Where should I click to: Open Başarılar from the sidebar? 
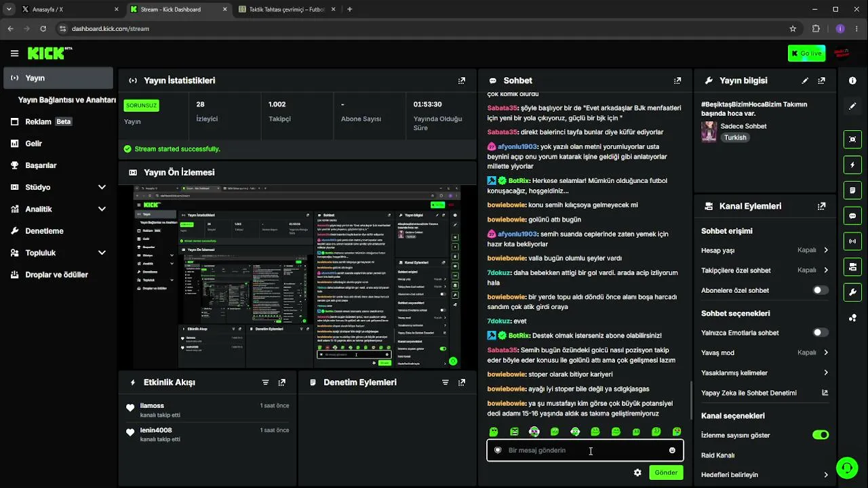pos(58,165)
